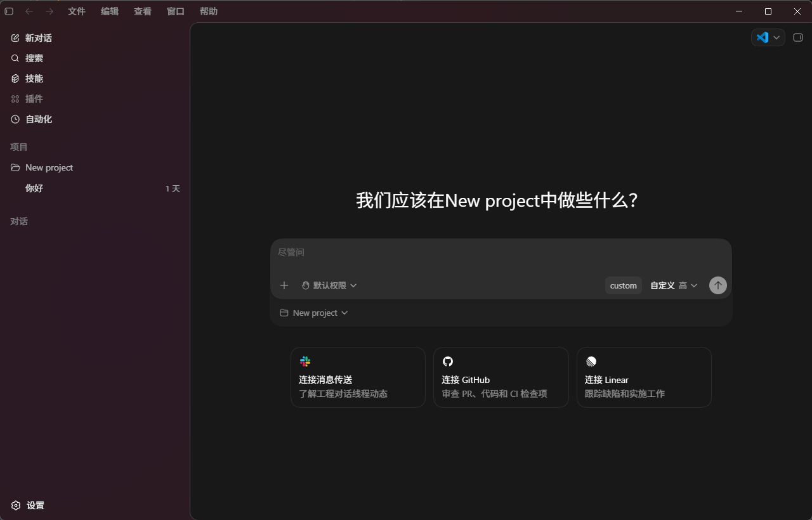Click the 我们应该在New project中做些什么 heading
Viewport: 812px width, 520px height.
click(497, 200)
